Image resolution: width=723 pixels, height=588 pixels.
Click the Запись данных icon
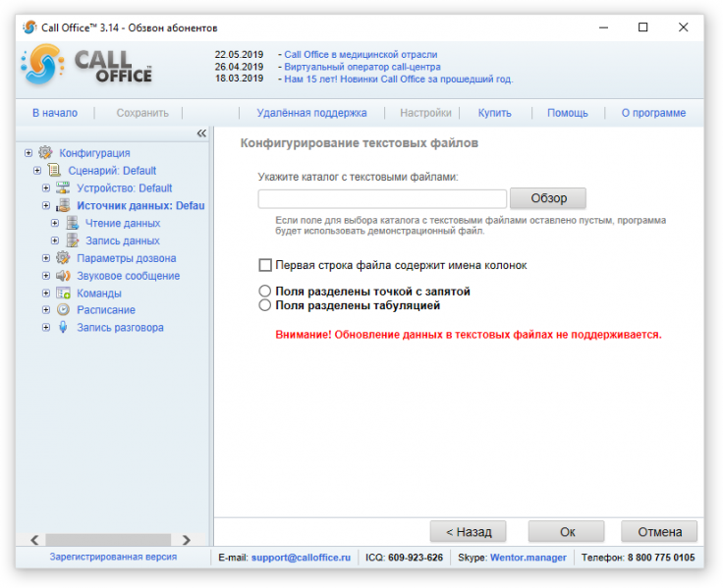(x=73, y=241)
